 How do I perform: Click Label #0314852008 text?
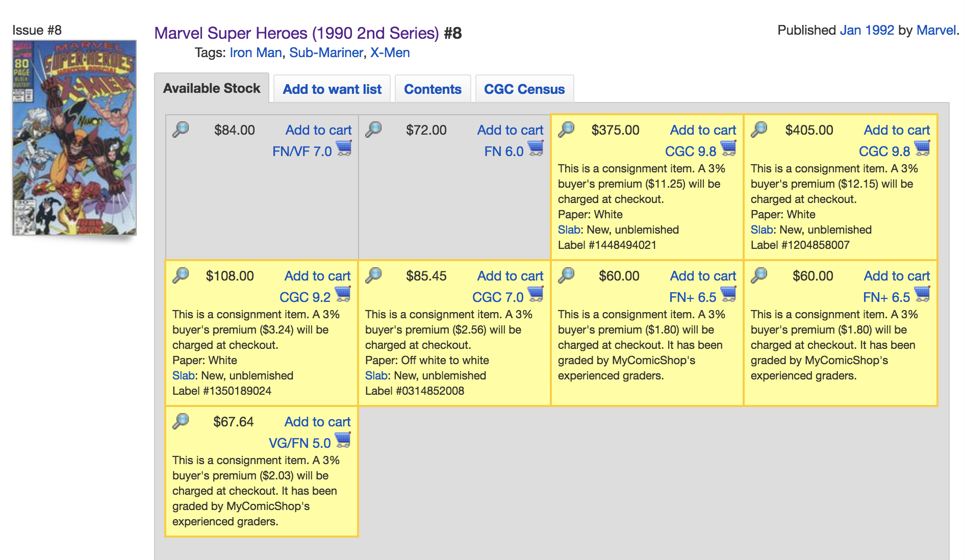(414, 391)
